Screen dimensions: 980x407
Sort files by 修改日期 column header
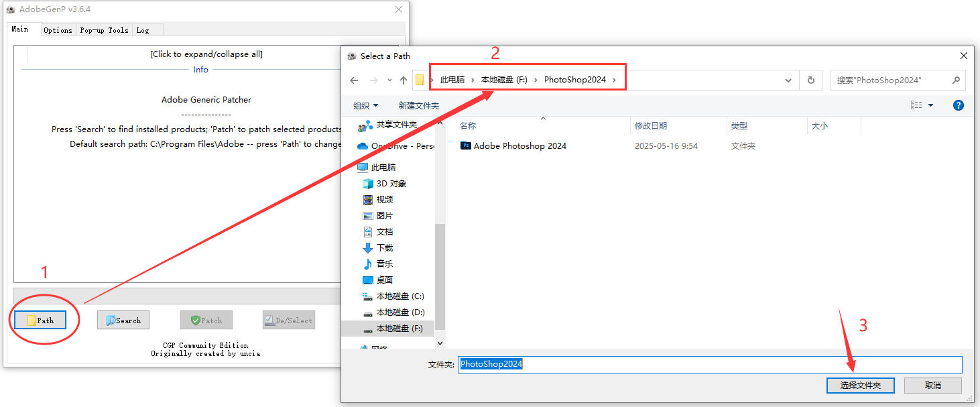(651, 126)
